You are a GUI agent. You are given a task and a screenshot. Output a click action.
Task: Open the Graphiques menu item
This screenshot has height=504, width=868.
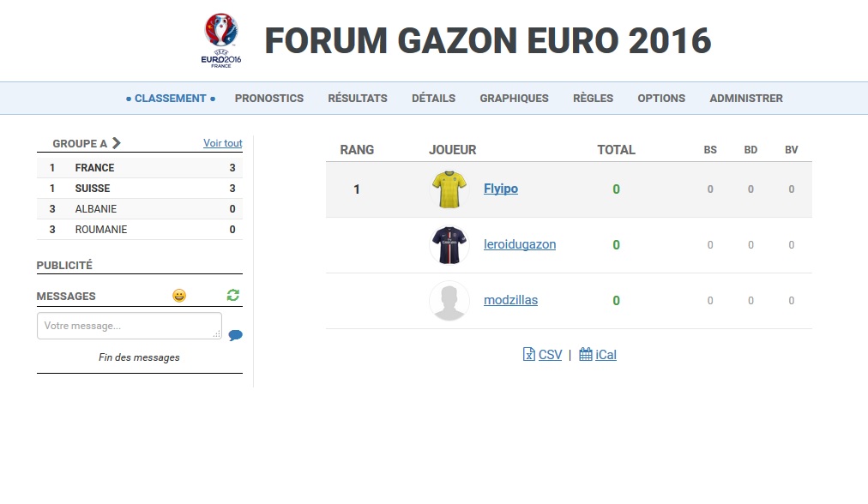point(515,99)
